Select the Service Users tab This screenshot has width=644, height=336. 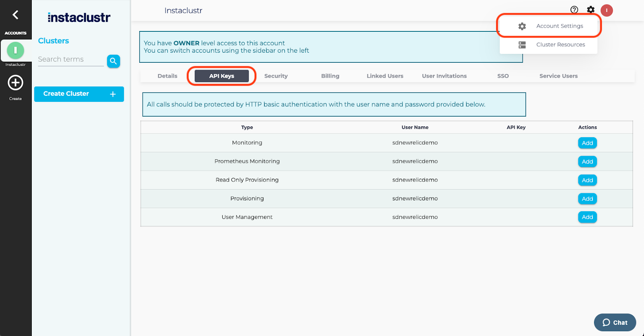point(558,76)
